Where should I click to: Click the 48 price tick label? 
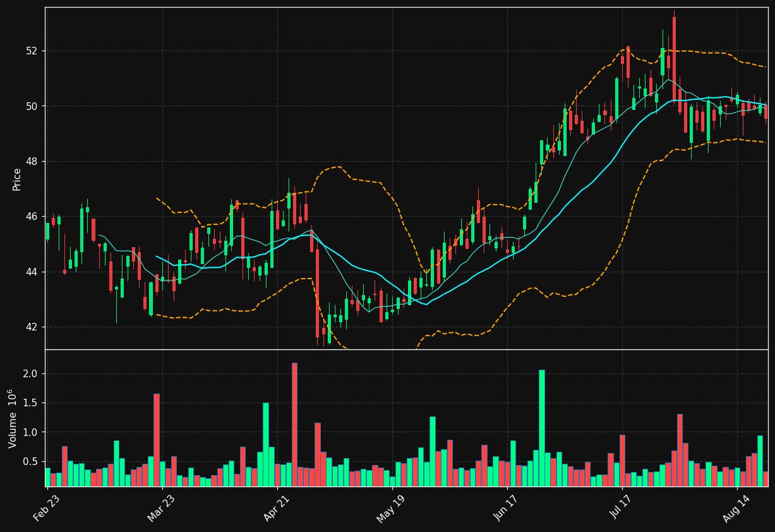pos(32,161)
